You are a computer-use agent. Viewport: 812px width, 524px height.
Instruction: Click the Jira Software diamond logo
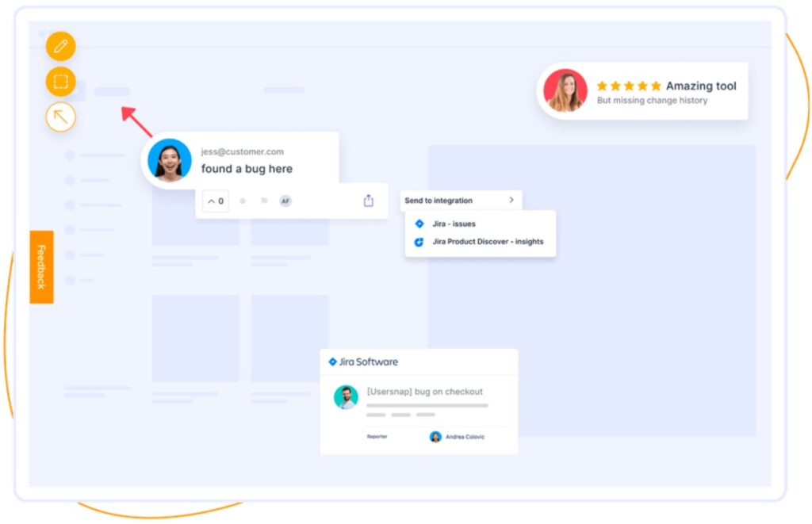(x=331, y=361)
